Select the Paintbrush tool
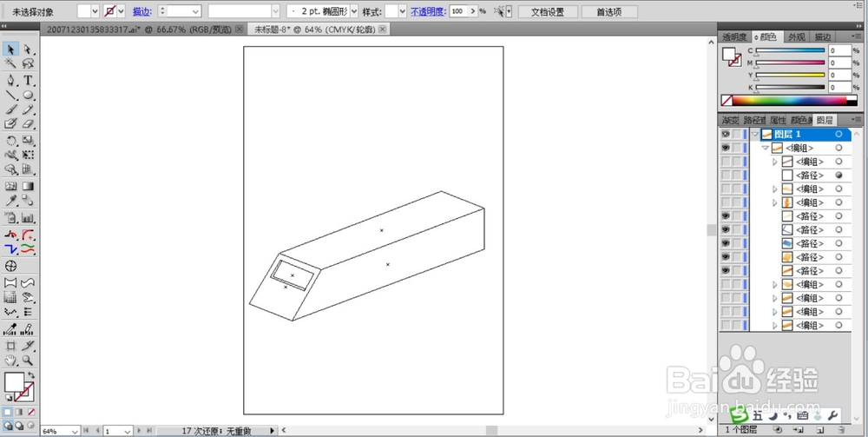The image size is (868, 437). (x=10, y=109)
